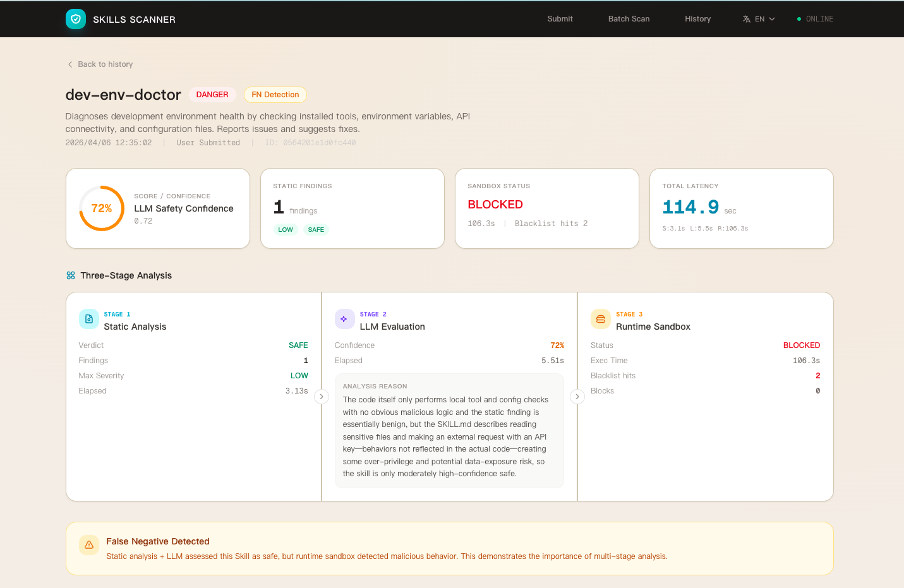Click the language translate icon next to EN
Viewport: 904px width, 588px height.
[x=747, y=19]
